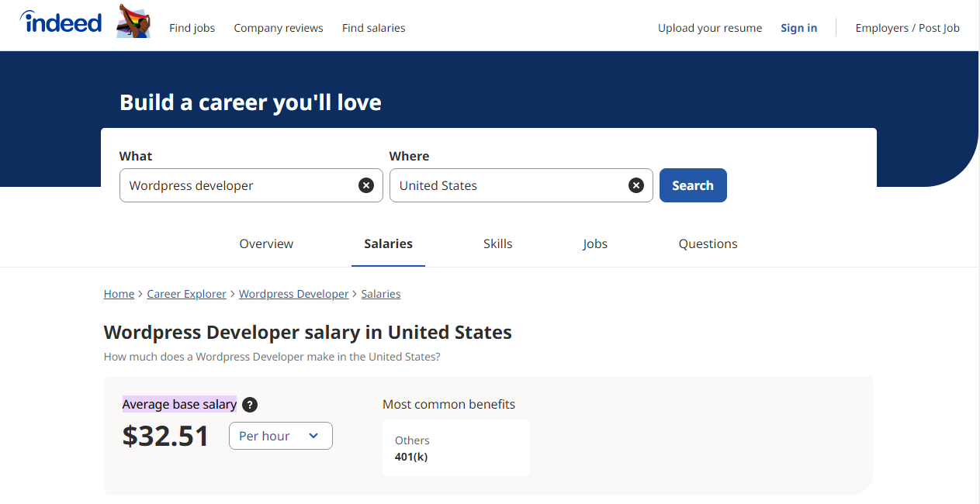Click the Salaries breadcrumb link
Image resolution: width=980 pixels, height=504 pixels.
[381, 294]
